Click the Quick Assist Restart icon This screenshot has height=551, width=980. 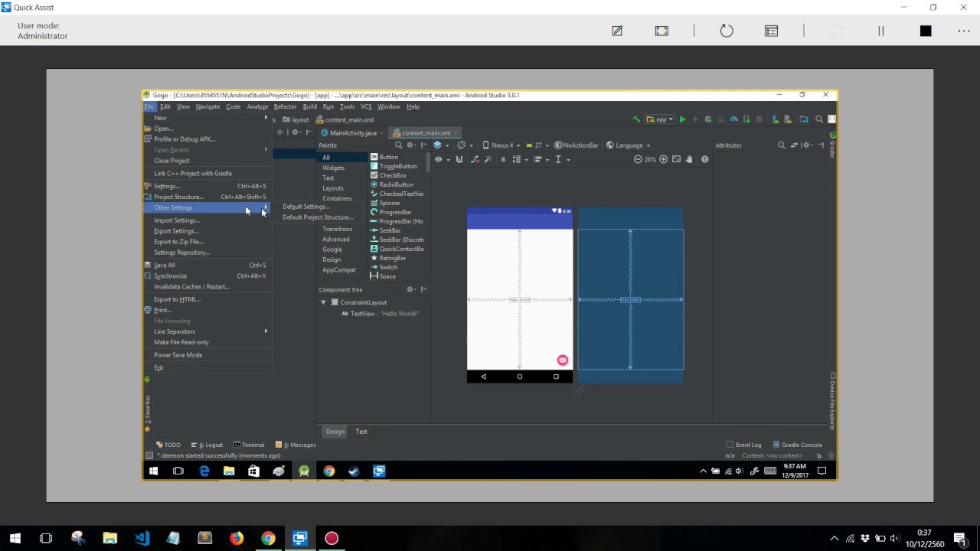727,31
